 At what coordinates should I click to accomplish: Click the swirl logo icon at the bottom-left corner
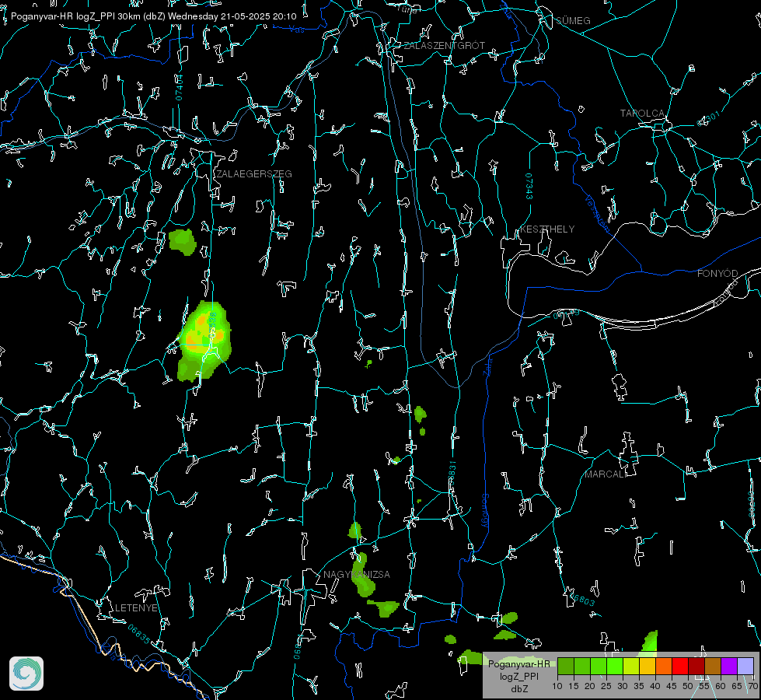pos(26,674)
